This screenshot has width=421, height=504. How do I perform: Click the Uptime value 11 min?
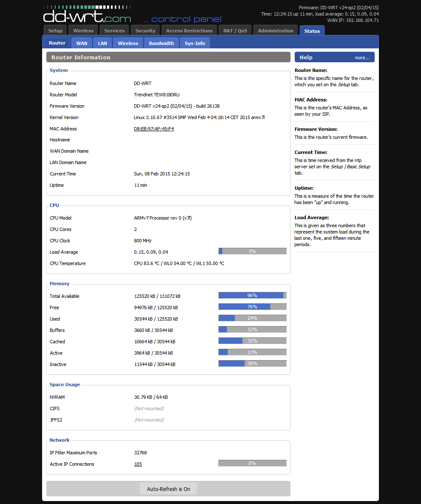click(x=141, y=185)
